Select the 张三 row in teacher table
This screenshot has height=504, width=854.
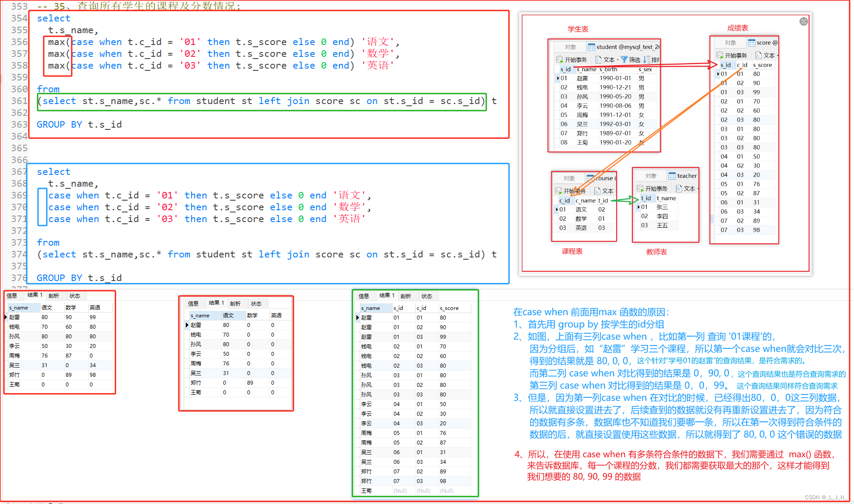point(662,207)
